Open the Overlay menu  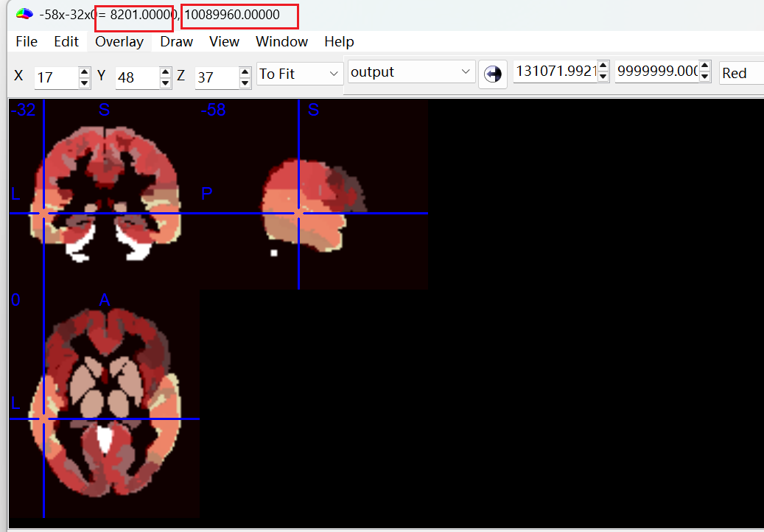[119, 42]
